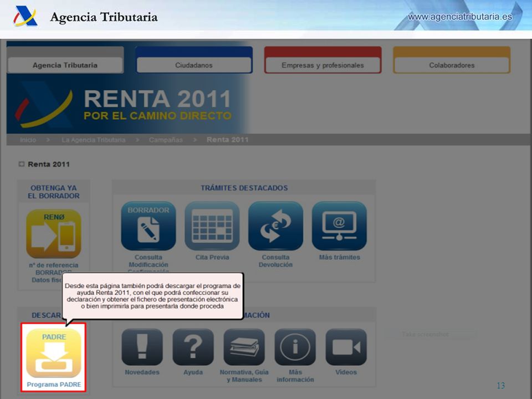Switch to the Colaboradores tab

pos(452,65)
